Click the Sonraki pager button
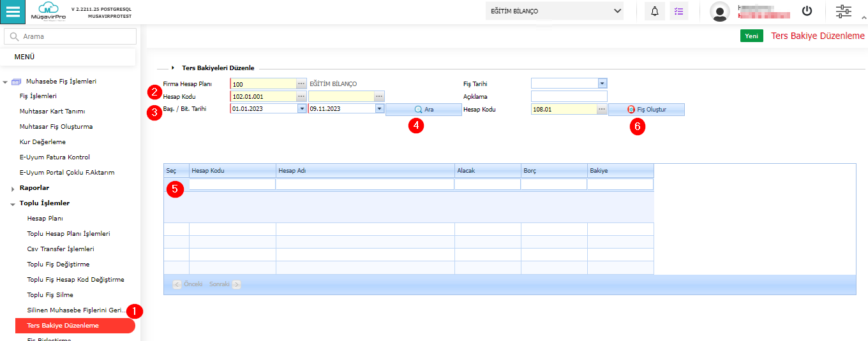This screenshot has height=341, width=868. coord(225,284)
